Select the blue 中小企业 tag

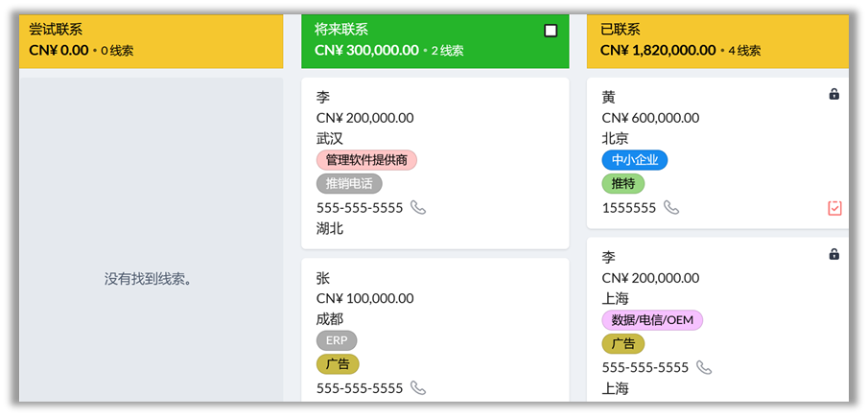tap(634, 160)
